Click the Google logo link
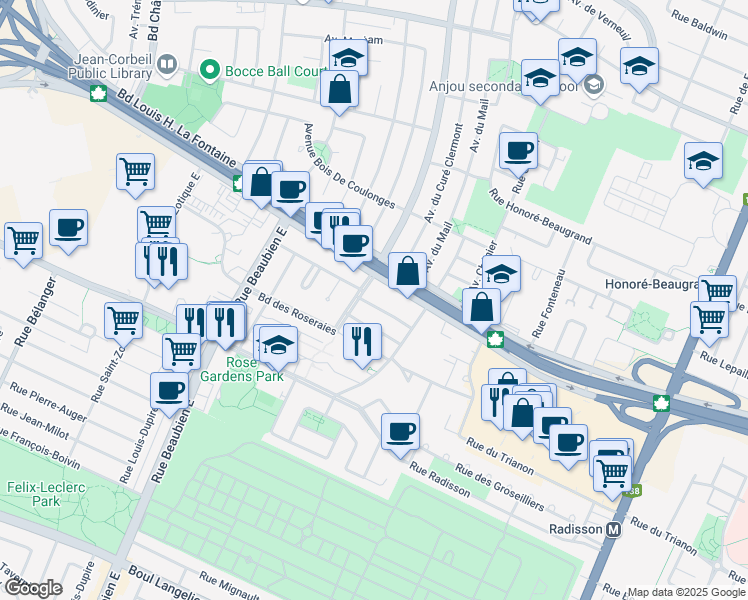748x600 pixels. coord(33,589)
